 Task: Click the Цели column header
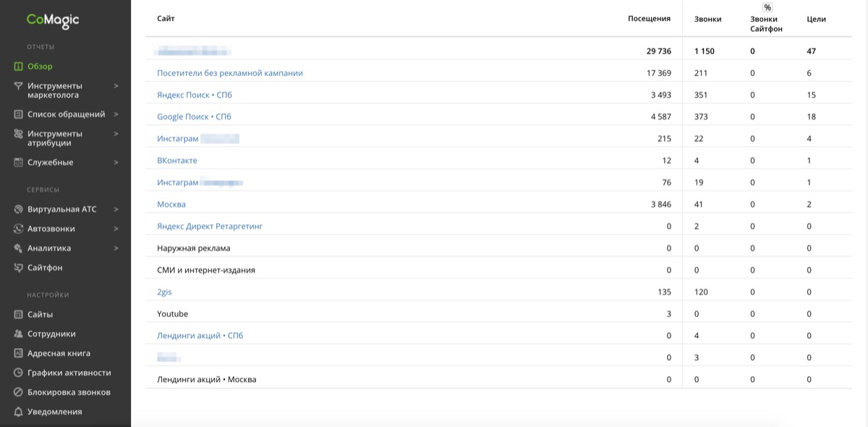click(x=816, y=20)
